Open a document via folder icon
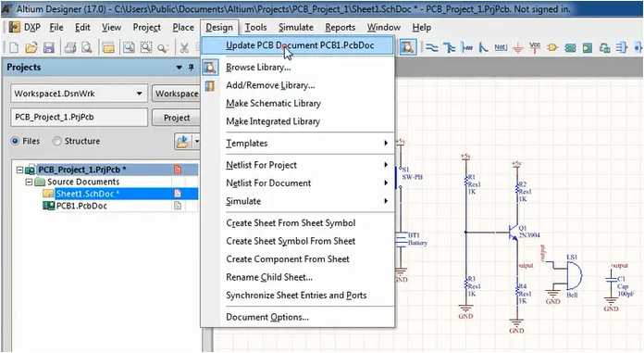This screenshot has width=644, height=353. click(31, 48)
